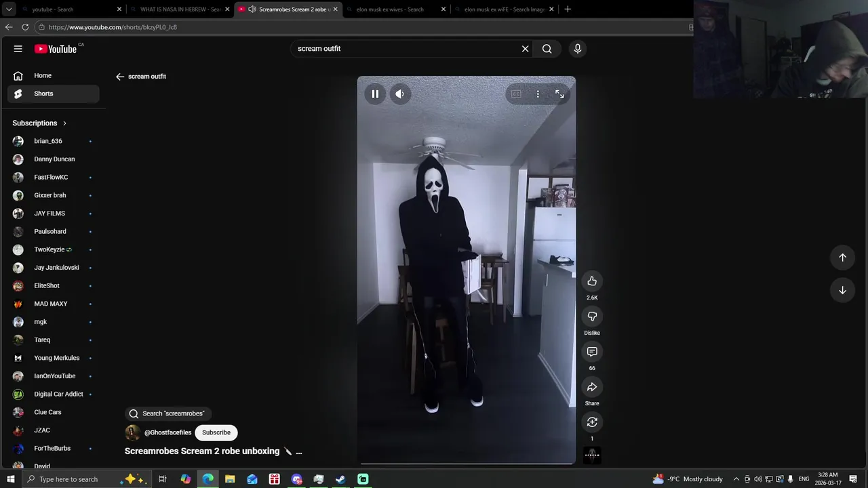This screenshot has height=488, width=868.
Task: Switch to 'WHAT IS NASA IN HEBREW' tab
Action: 180,9
